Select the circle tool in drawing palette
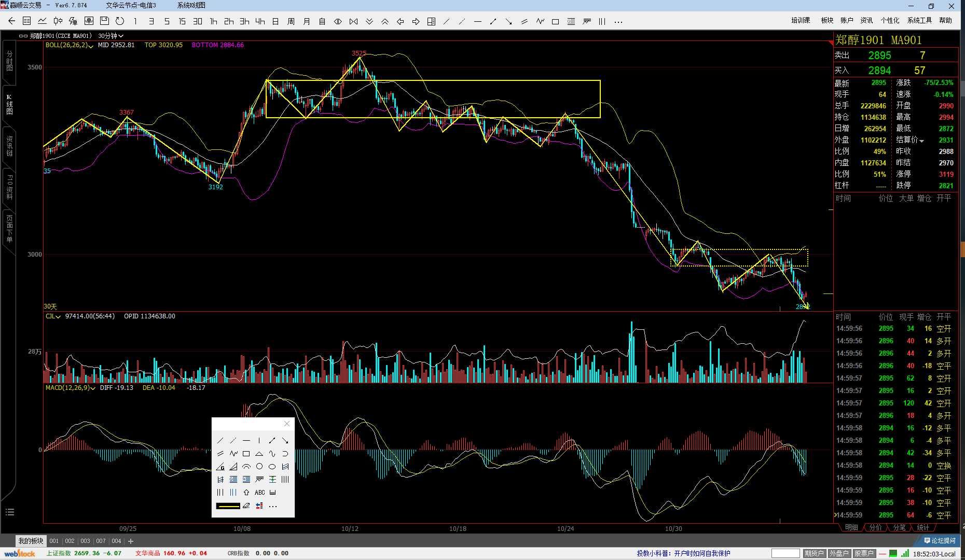965x560 pixels. [x=259, y=467]
